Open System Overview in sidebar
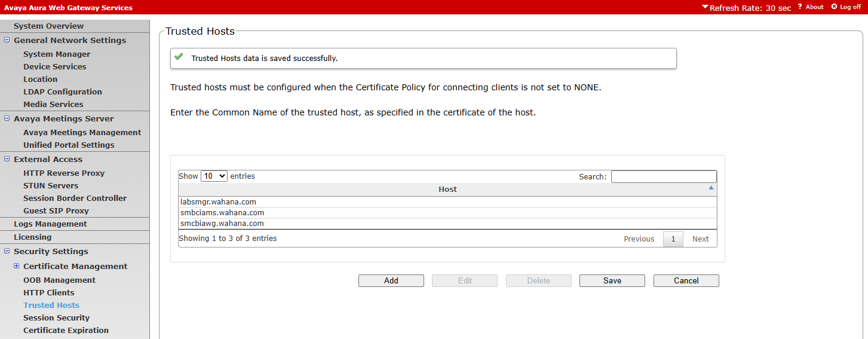Viewport: 868px width, 339px height. point(48,26)
